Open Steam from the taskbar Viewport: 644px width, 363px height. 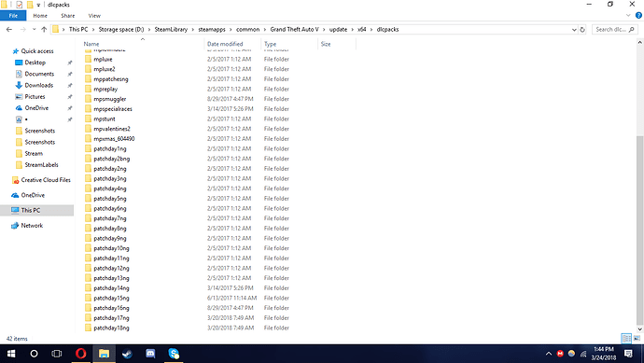[127, 354]
